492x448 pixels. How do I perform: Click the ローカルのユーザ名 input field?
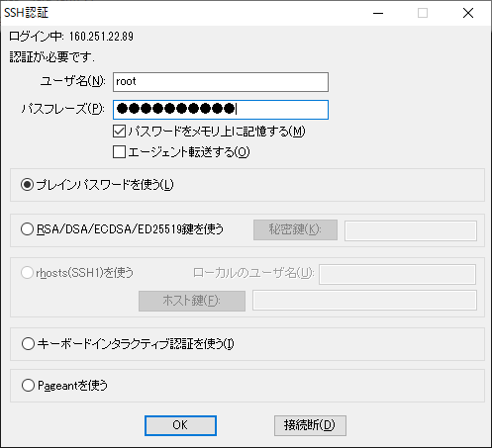[397, 274]
